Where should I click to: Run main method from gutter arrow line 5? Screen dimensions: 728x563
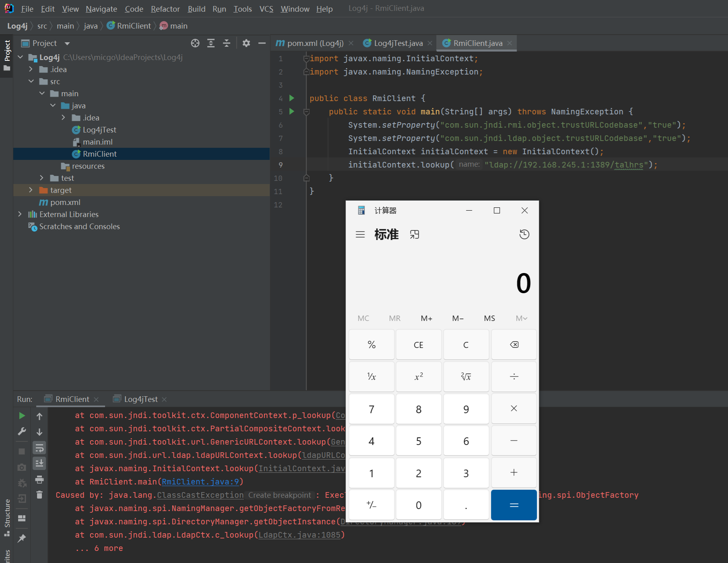292,111
